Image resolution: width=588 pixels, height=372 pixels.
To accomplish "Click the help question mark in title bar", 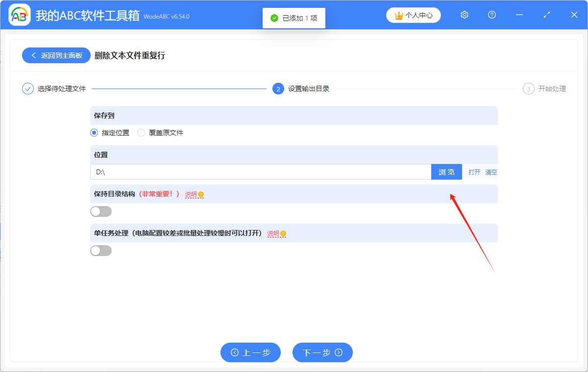I will point(491,15).
